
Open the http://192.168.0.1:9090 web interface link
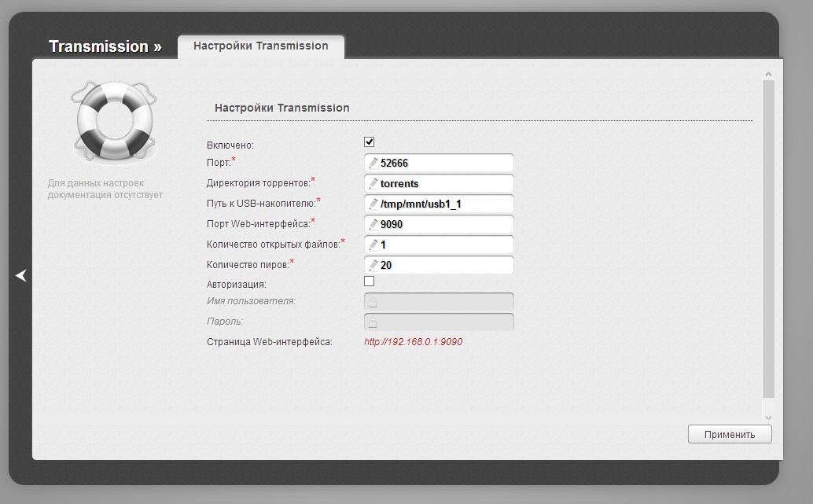[413, 342]
